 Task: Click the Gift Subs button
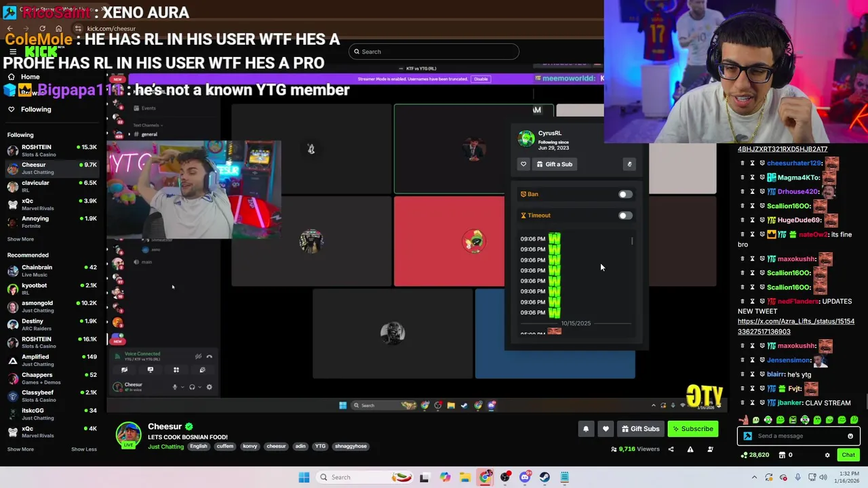(x=641, y=428)
